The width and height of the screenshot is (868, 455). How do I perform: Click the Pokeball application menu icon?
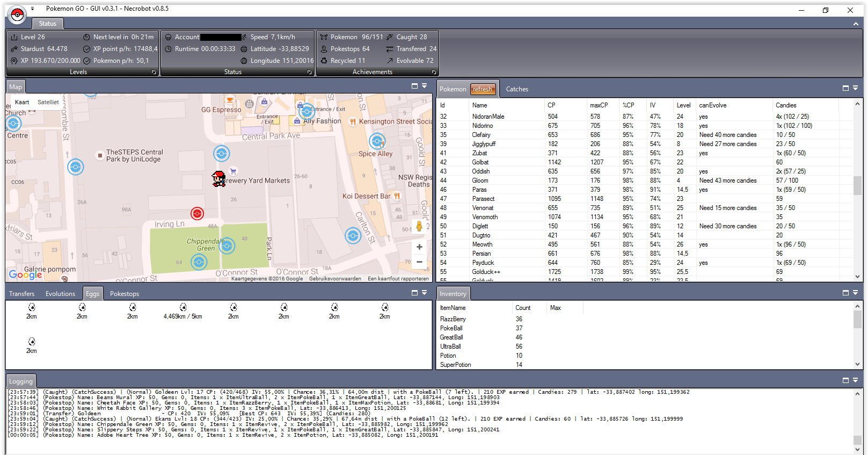click(18, 15)
